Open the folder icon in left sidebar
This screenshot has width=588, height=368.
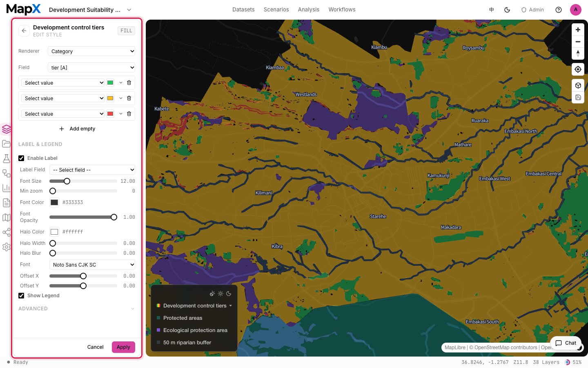[x=6, y=144]
